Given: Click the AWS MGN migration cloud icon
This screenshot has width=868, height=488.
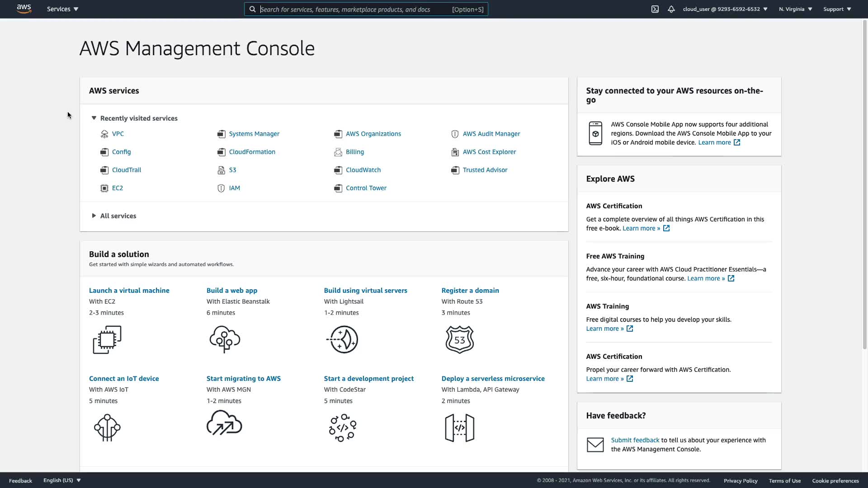Looking at the screenshot, I should [224, 423].
